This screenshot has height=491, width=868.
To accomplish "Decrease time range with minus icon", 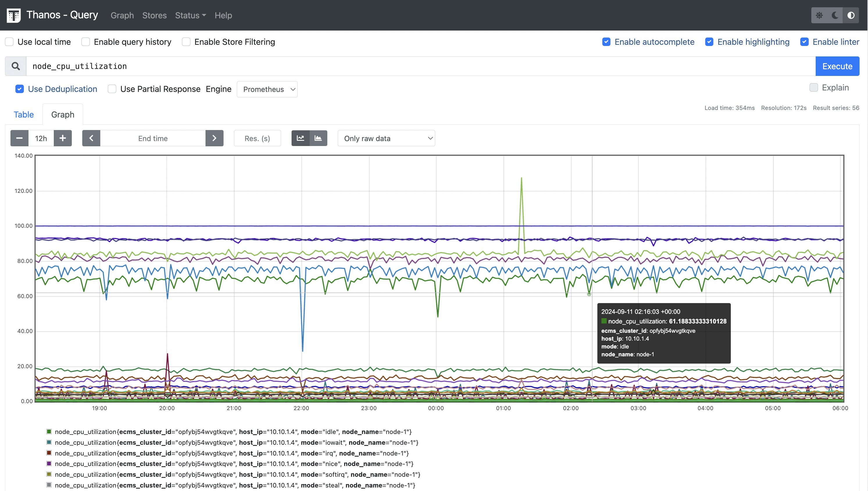I will pos(19,138).
